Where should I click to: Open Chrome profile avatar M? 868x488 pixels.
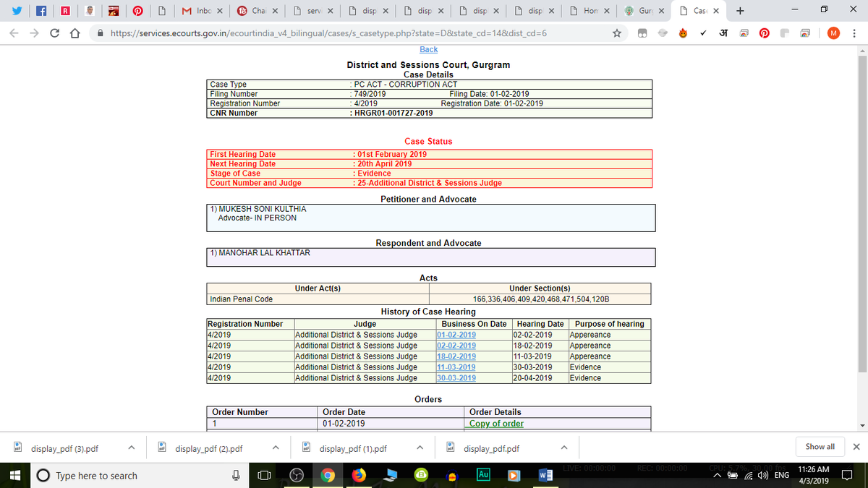click(833, 33)
